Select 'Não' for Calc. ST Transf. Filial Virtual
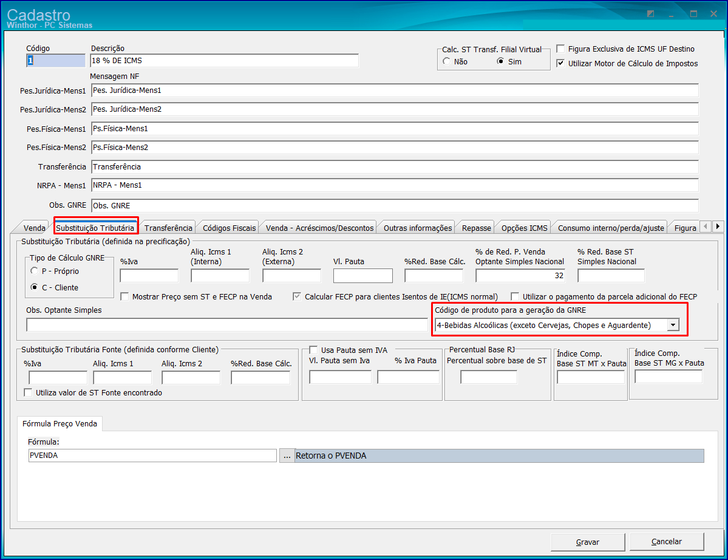728x560 pixels. pyautogui.click(x=447, y=61)
